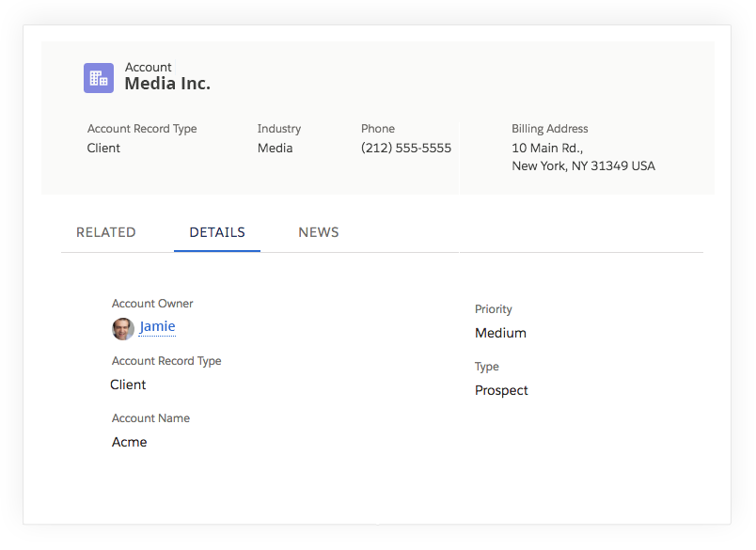Click the Priority value Medium
The width and height of the screenshot is (756, 550).
(500, 333)
